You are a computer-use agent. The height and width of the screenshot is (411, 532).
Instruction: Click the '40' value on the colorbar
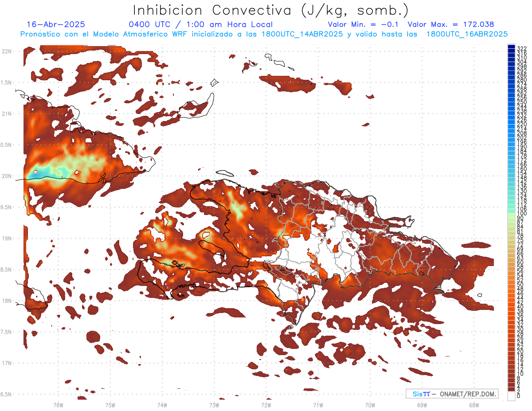tap(520, 307)
